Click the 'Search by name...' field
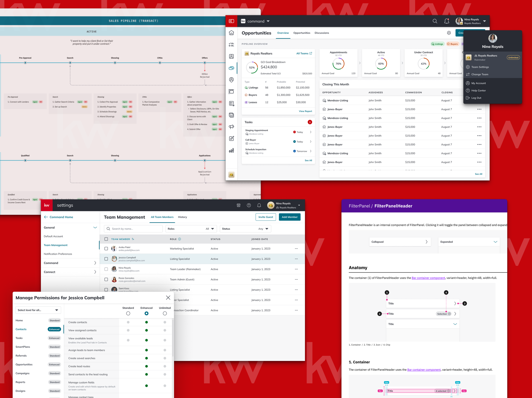 tap(133, 229)
